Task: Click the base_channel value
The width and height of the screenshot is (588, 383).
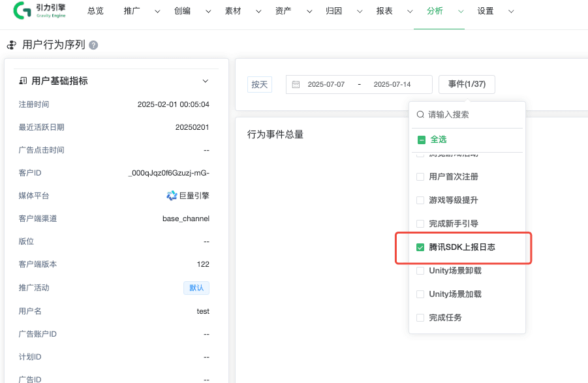Action: tap(186, 219)
